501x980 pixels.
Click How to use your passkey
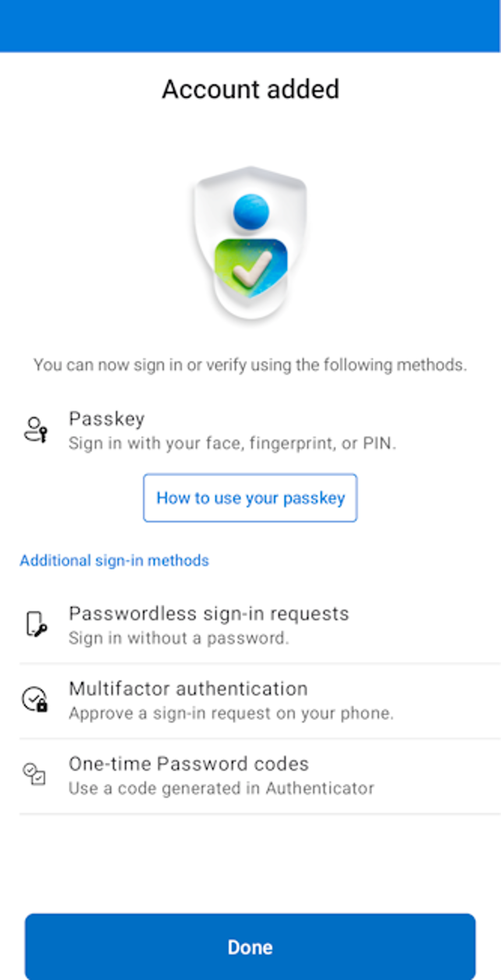[x=250, y=498]
